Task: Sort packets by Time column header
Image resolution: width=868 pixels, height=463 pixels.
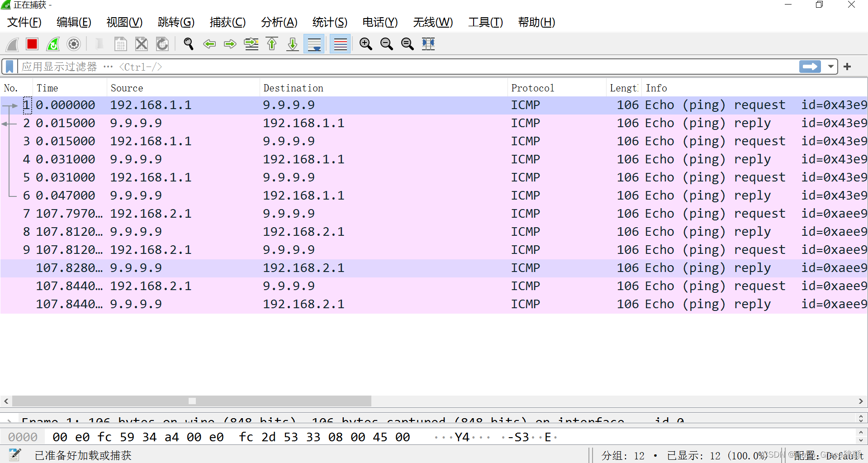Action: click(x=70, y=88)
